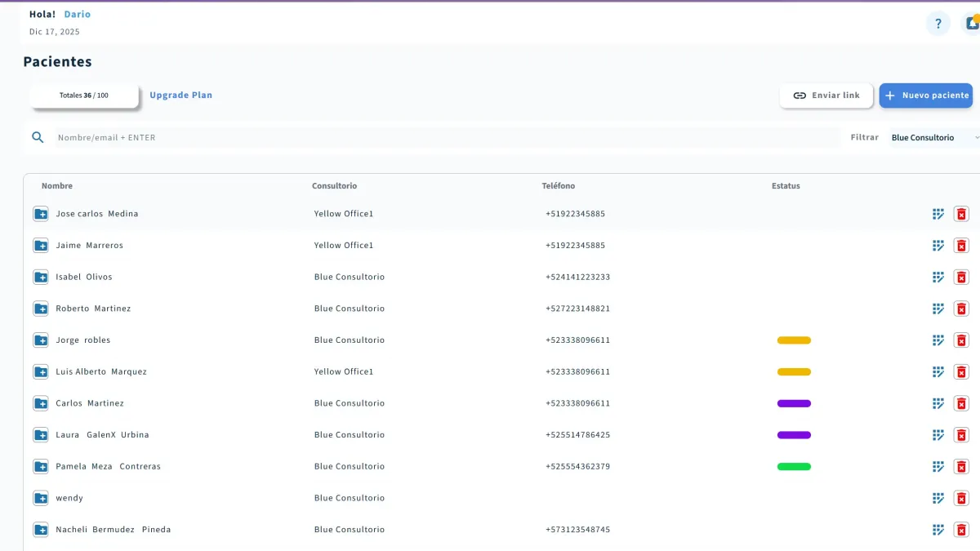
Task: Click edit icon for Jorge robles
Action: tap(938, 340)
